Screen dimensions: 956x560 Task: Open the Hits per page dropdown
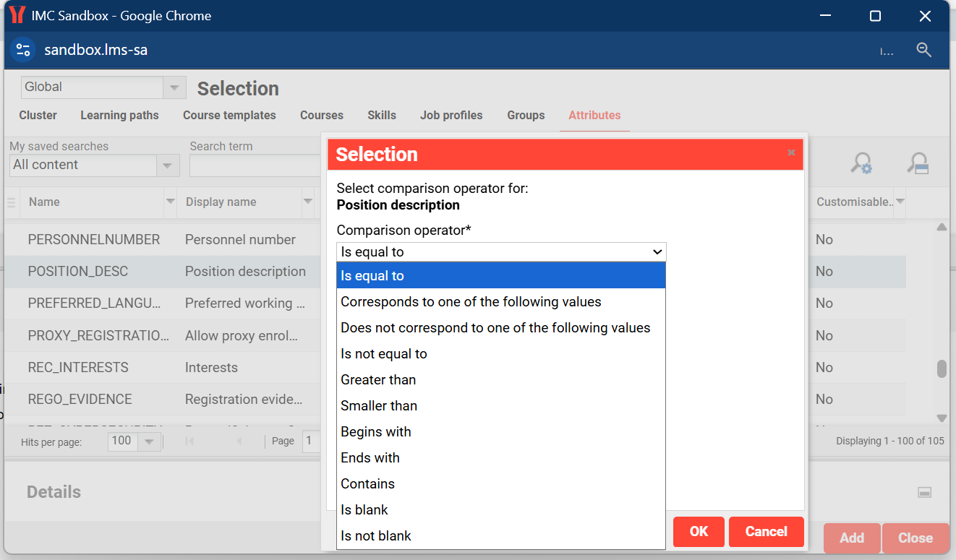tap(149, 441)
